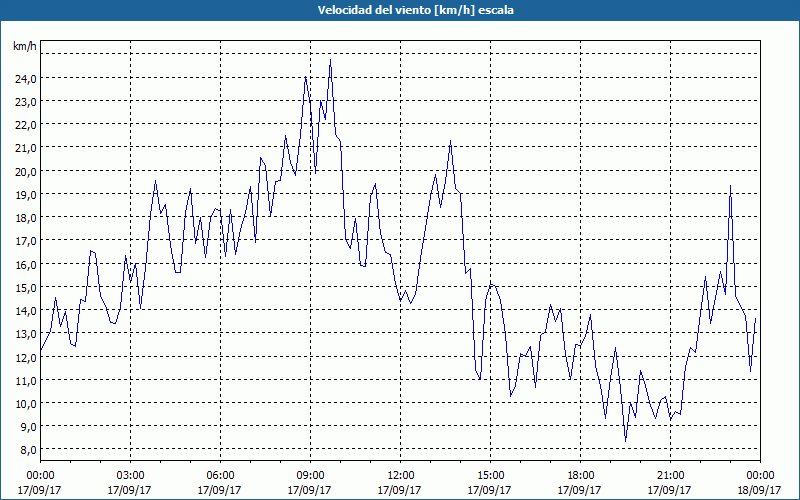Click the 12:00 17/09/17 time label

tap(399, 483)
